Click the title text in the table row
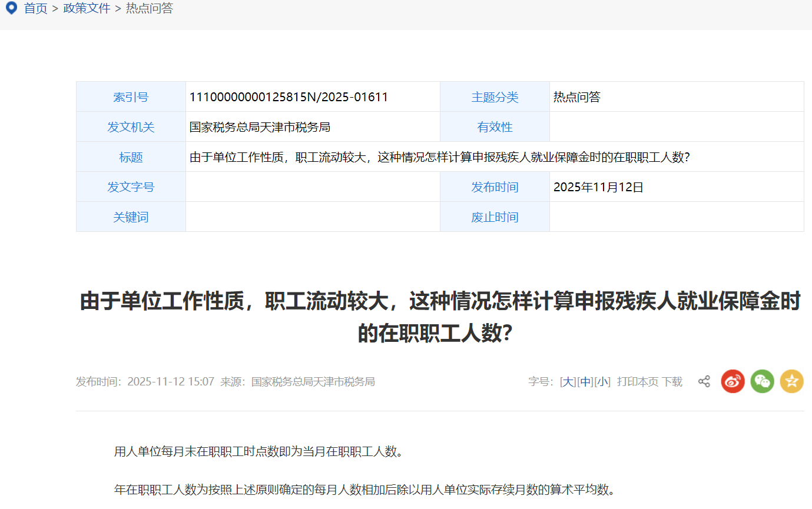 (x=439, y=157)
